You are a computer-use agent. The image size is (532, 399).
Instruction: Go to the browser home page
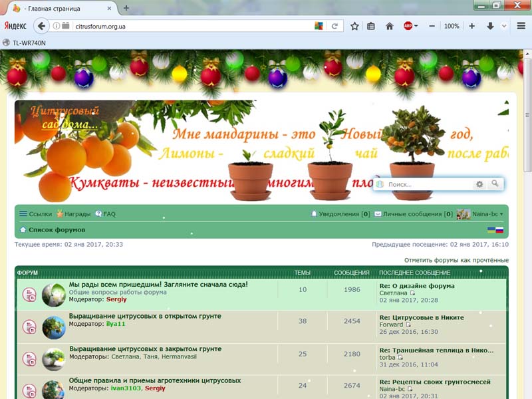390,26
